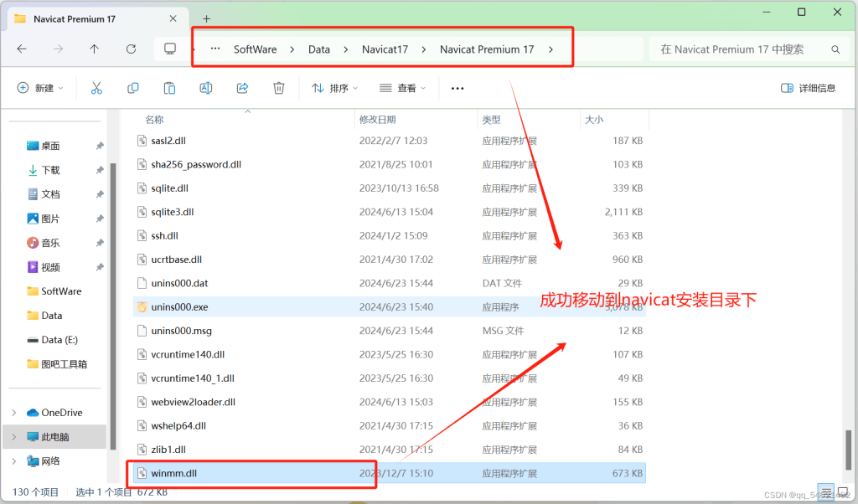
Task: Delete the selected file using the trash icon
Action: tap(279, 87)
